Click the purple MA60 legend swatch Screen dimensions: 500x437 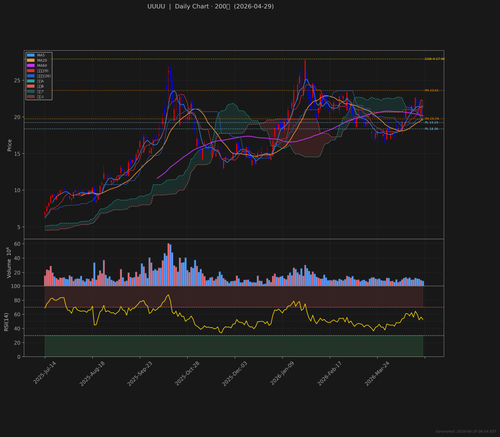pos(31,65)
